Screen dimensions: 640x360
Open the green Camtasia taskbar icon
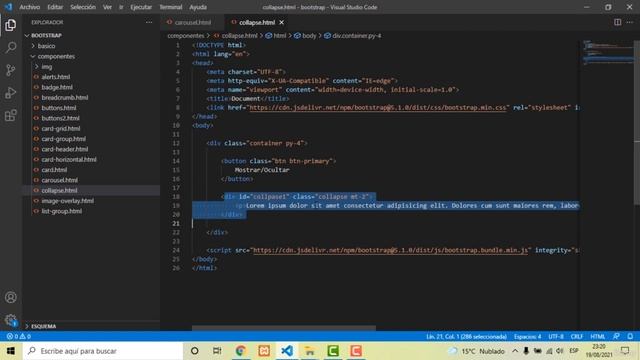point(333,351)
